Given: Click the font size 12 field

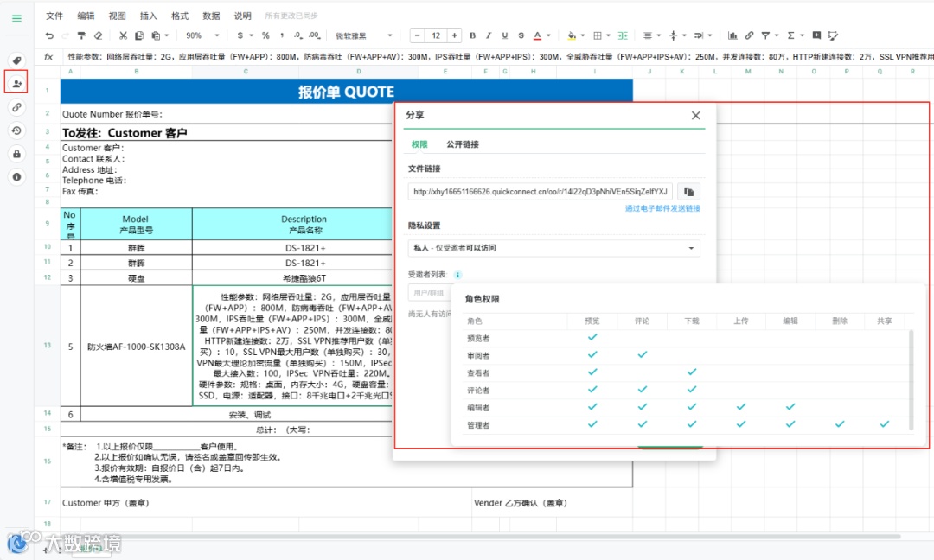Looking at the screenshot, I should coord(436,35).
